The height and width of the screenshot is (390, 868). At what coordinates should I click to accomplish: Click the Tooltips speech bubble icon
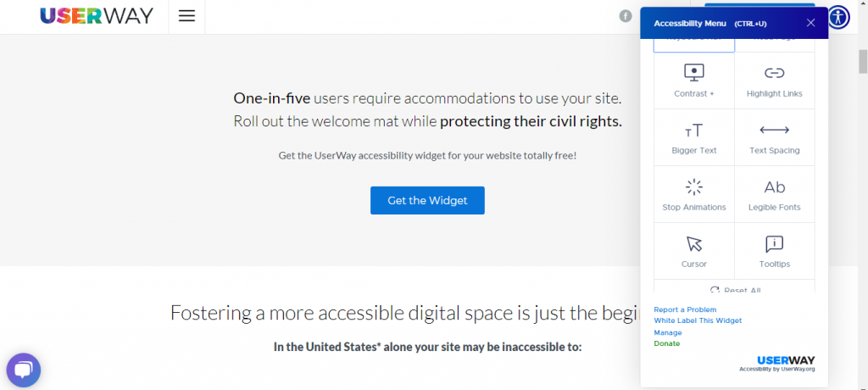pyautogui.click(x=775, y=244)
